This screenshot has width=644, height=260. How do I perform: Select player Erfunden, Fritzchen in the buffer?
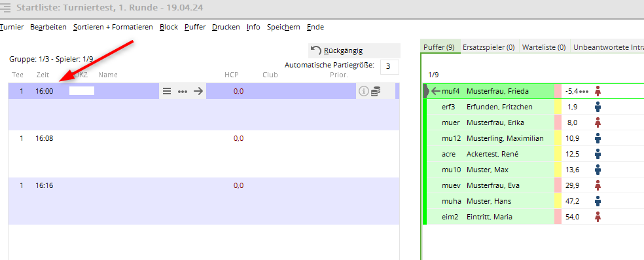coord(499,107)
